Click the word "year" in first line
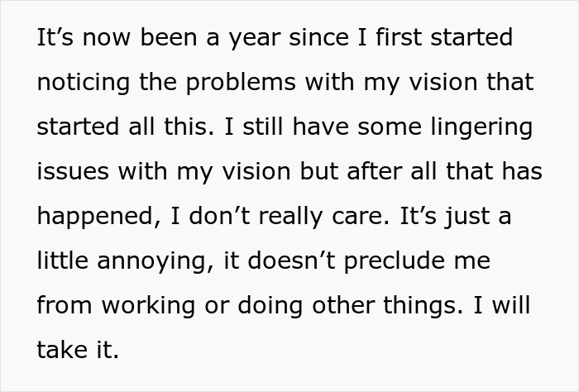 tap(255, 38)
